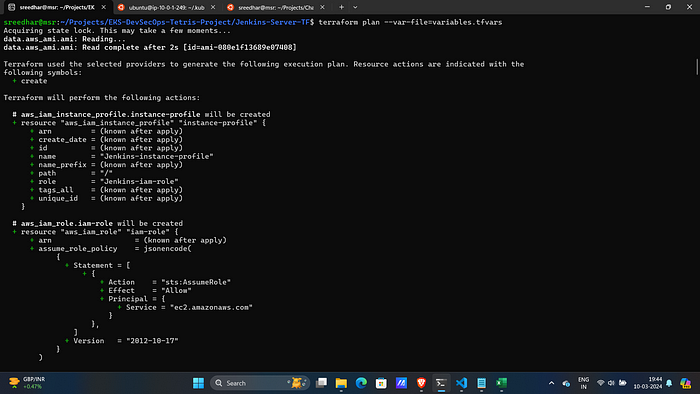Click the "Jenkins-instance-profile" name value
This screenshot has height=394, width=700.
[x=157, y=156]
